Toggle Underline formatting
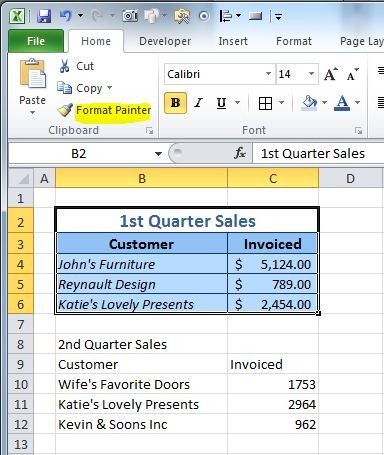Viewport: 384px width, 455px height. click(221, 103)
